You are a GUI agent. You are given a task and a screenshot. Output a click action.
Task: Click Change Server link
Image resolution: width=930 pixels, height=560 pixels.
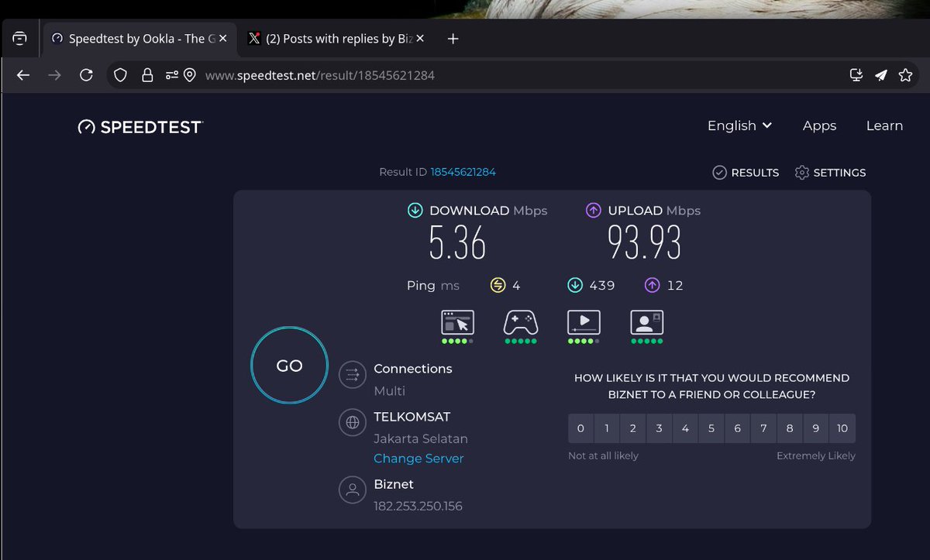(418, 459)
